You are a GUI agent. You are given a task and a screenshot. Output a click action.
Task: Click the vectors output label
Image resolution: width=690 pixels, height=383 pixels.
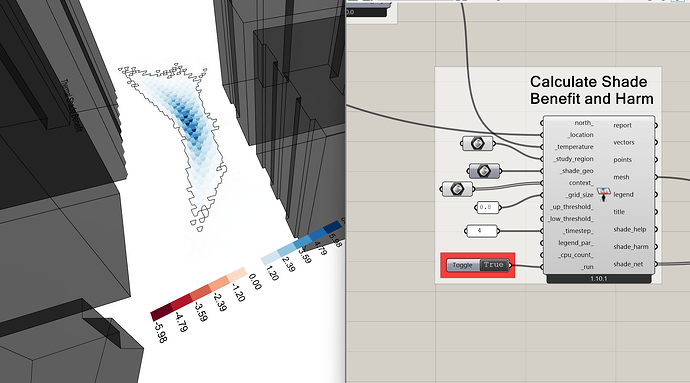tap(624, 142)
